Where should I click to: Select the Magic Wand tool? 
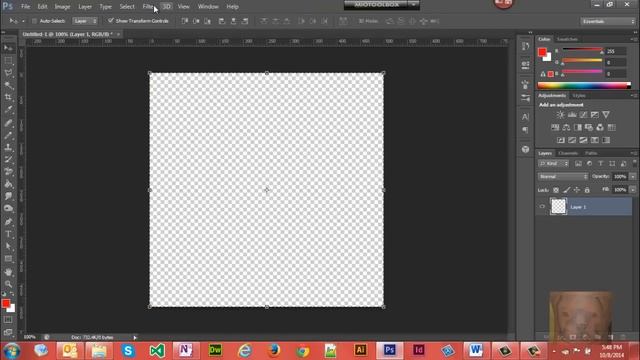[8, 85]
